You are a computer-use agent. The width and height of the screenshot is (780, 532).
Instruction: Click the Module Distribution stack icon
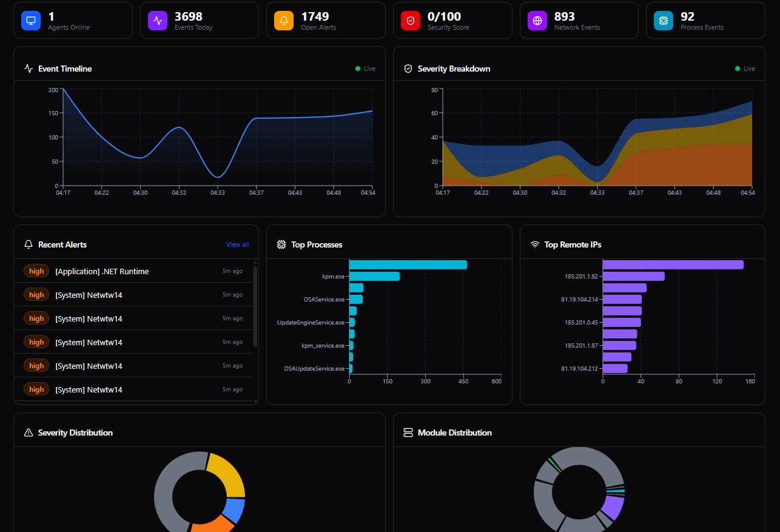pos(406,432)
